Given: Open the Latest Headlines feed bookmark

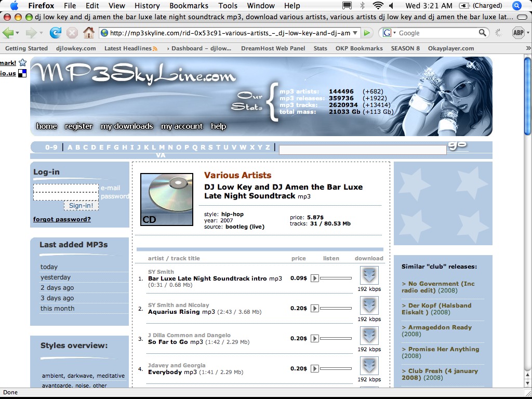Looking at the screenshot, I should [131, 48].
